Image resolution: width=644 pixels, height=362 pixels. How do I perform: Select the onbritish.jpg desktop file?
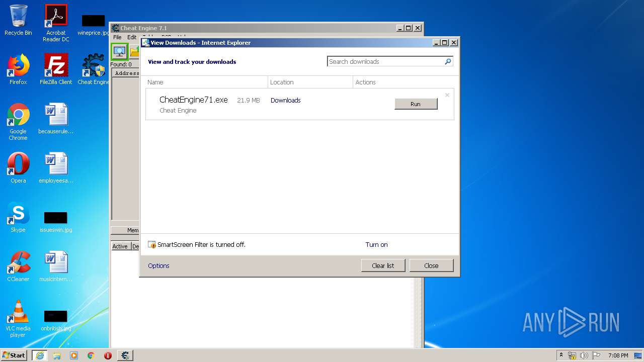56,321
